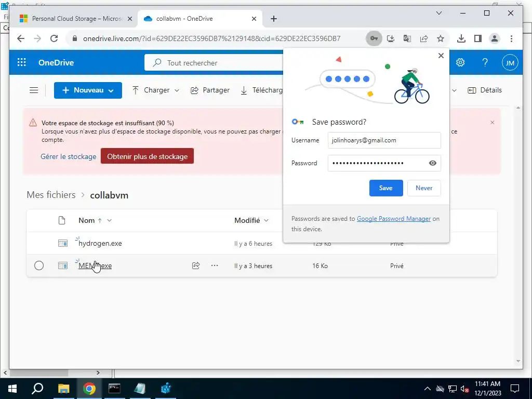Click the password key icon in address bar
Viewport: 532px width, 399px height.
(x=374, y=38)
